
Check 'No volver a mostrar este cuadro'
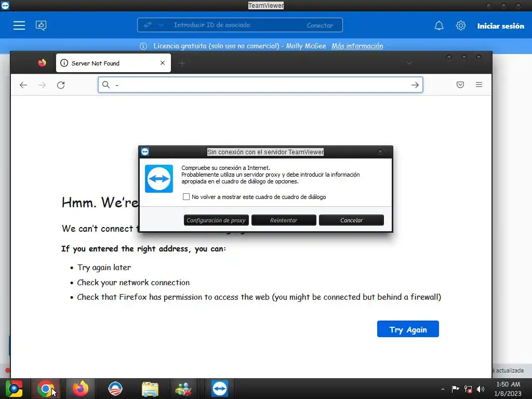click(186, 197)
